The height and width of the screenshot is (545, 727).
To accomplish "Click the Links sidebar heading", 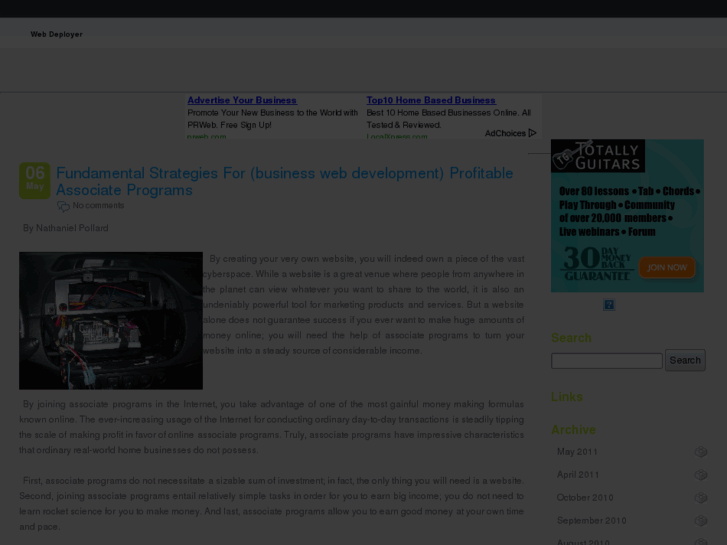I will 567,397.
